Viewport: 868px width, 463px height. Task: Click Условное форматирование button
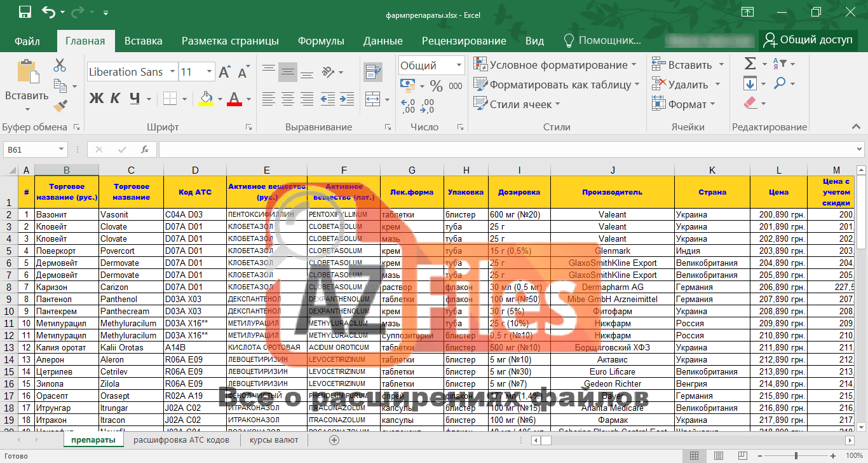(x=555, y=65)
